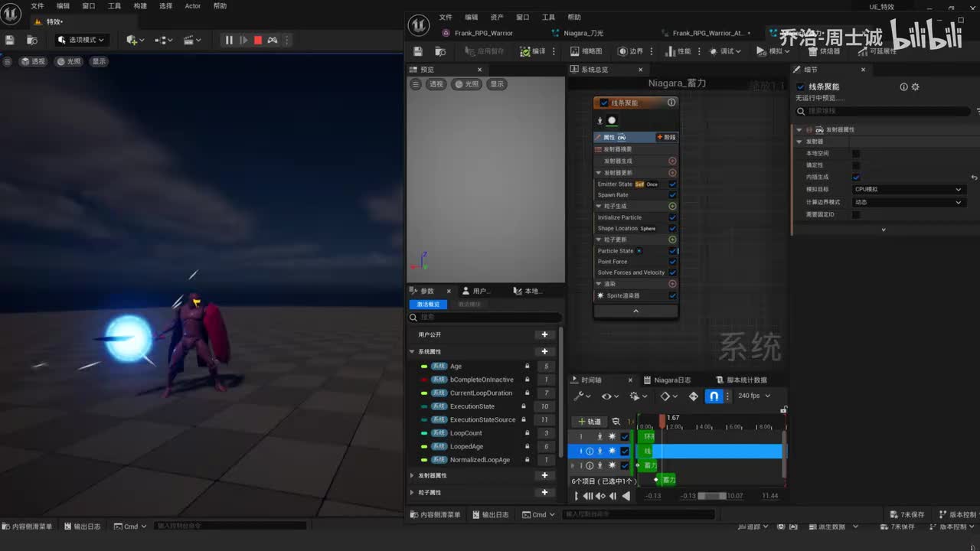Viewport: 980px width, 551px height.
Task: Stop the running simulation (red square)
Action: pyautogui.click(x=258, y=40)
